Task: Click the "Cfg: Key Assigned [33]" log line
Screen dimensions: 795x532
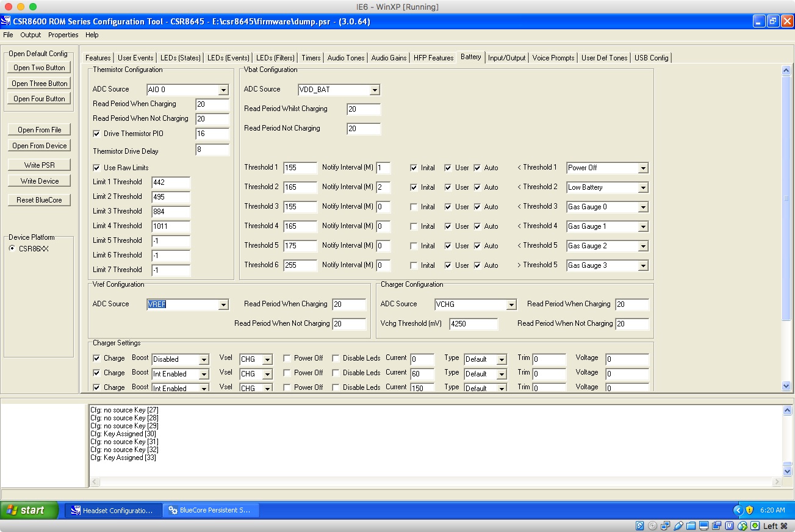Action: point(123,458)
